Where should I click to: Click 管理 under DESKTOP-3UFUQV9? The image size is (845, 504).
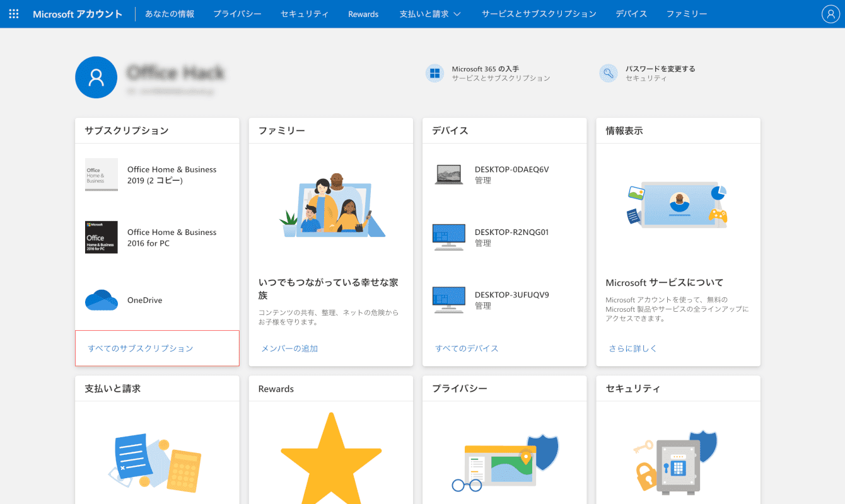[x=483, y=306]
